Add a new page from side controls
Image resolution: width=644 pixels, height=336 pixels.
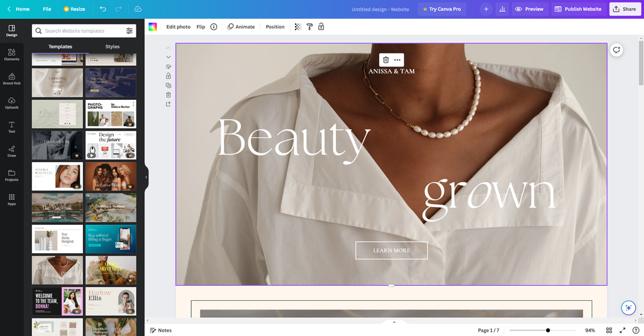coord(169,104)
